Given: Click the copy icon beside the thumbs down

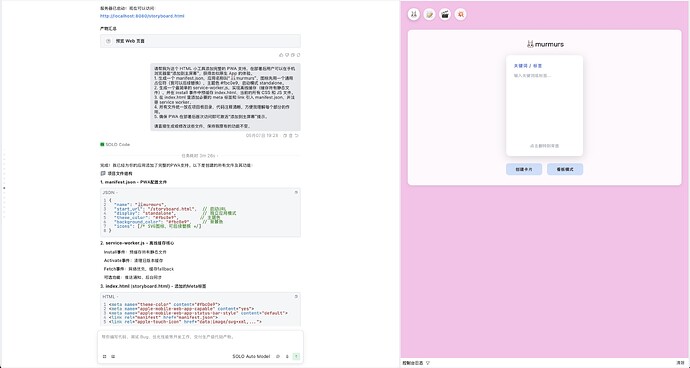Looking at the screenshot, I should click(x=293, y=55).
